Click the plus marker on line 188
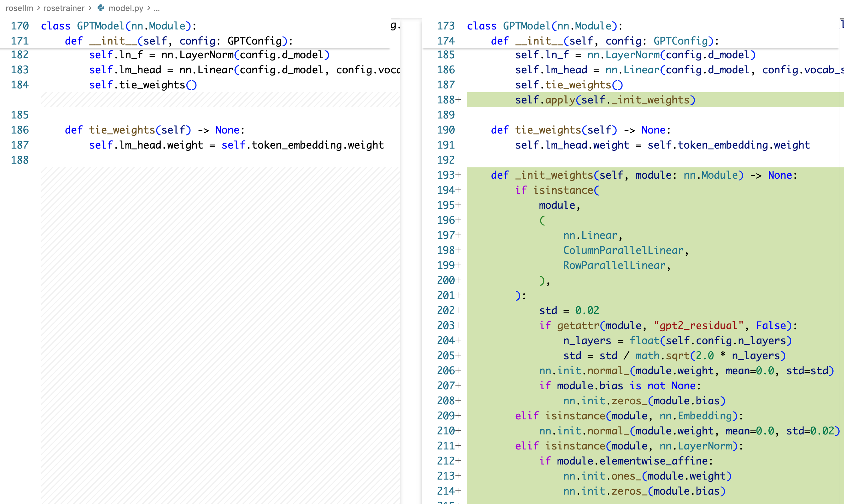844x504 pixels. click(x=458, y=100)
